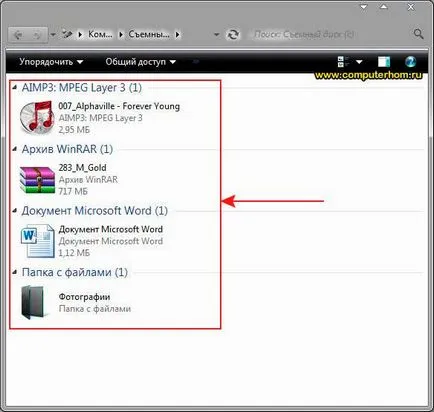Click the change view icon
The width and height of the screenshot is (434, 412).
[343, 62]
